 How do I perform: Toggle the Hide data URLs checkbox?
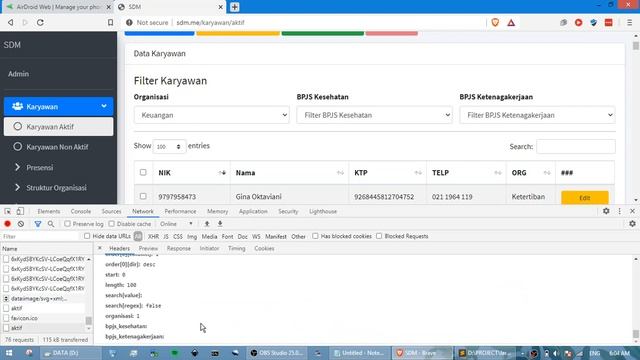(87, 236)
